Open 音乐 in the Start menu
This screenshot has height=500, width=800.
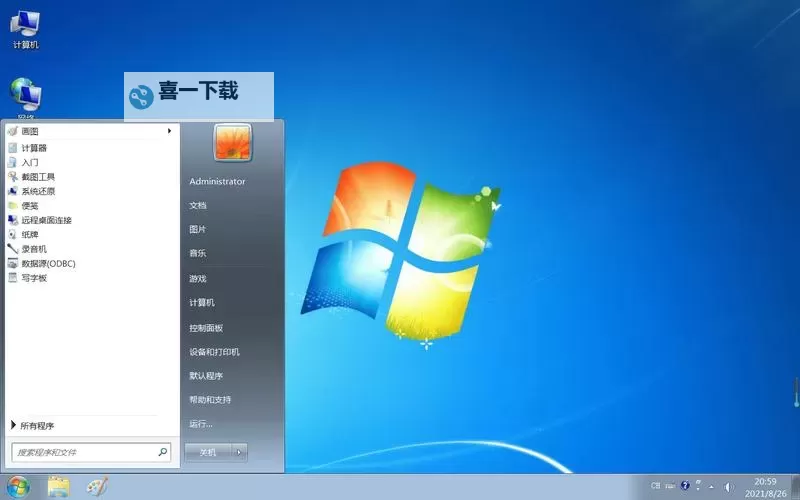coord(198,253)
